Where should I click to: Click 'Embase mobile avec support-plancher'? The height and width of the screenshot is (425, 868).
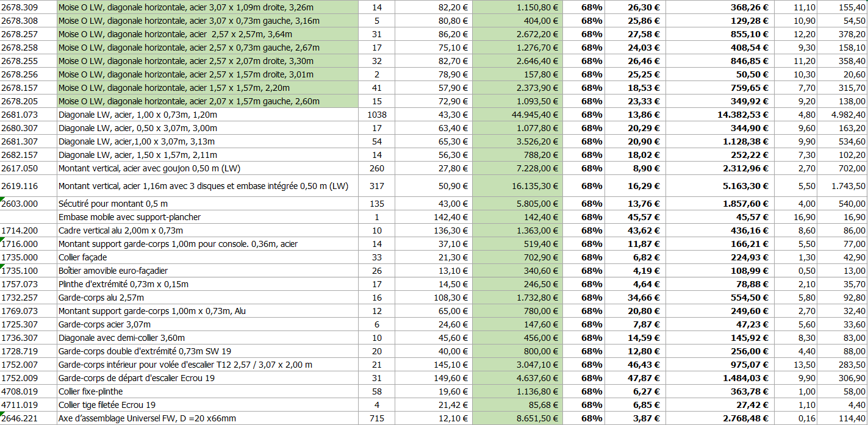click(207, 217)
